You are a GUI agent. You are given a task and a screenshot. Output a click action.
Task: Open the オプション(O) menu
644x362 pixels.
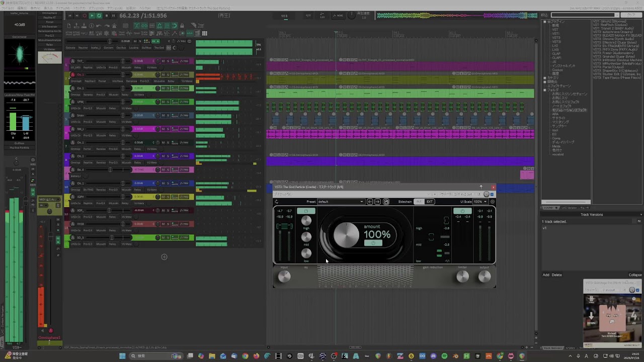coord(96,9)
